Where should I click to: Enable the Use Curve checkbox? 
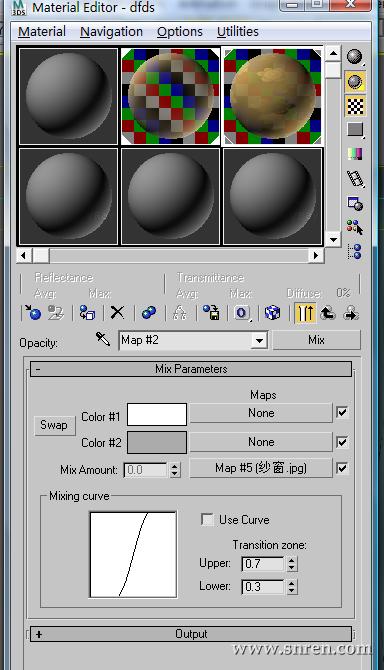207,520
